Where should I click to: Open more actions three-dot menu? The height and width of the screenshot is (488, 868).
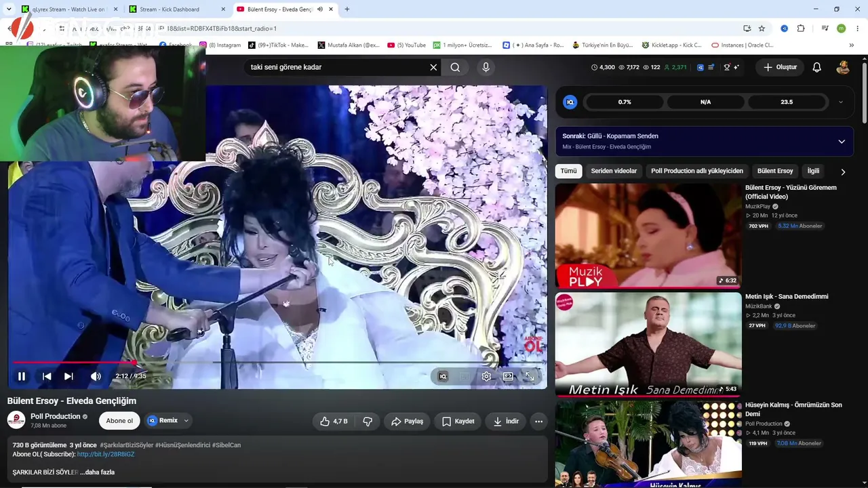coord(538,421)
